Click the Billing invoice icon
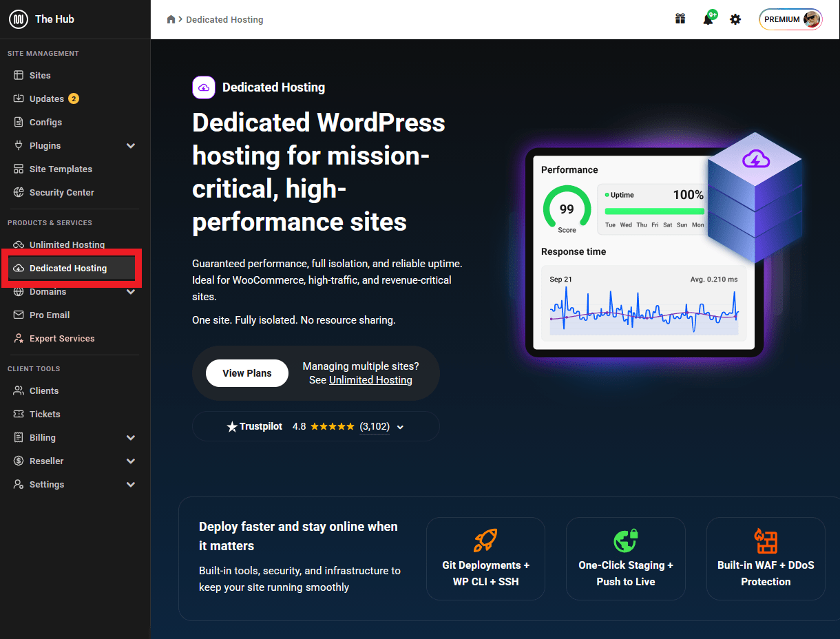Viewport: 840px width, 639px height. point(19,437)
